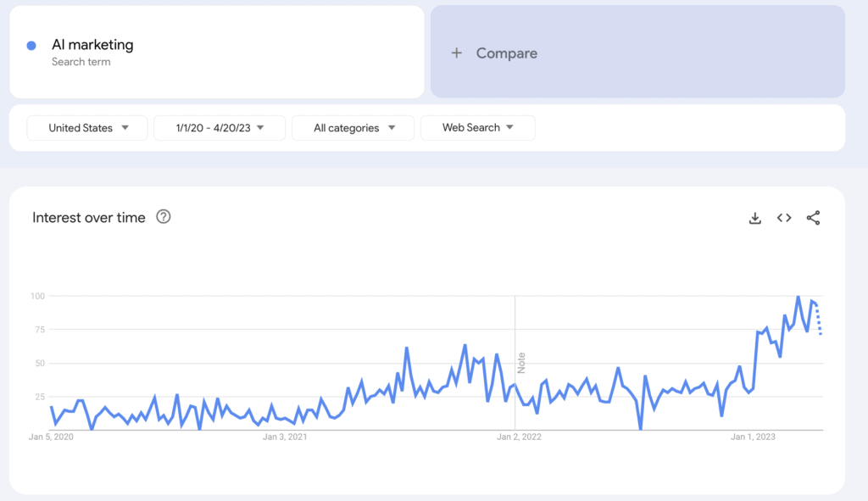Click the Note marker on the chart

(x=521, y=363)
